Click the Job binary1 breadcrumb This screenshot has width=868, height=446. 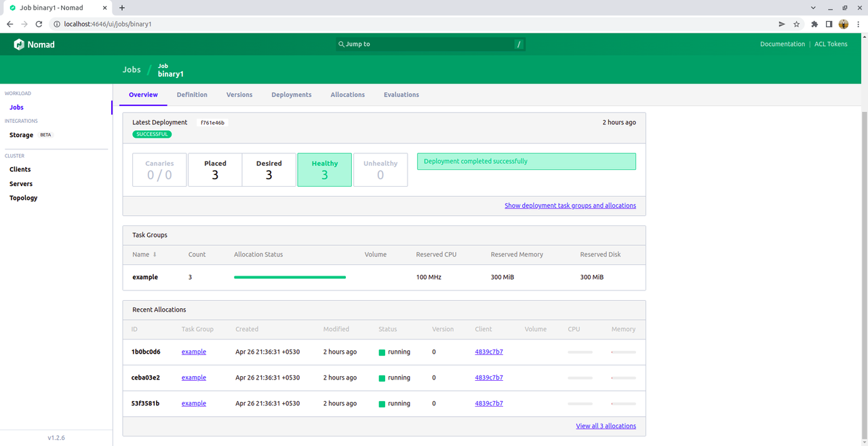[x=171, y=70]
